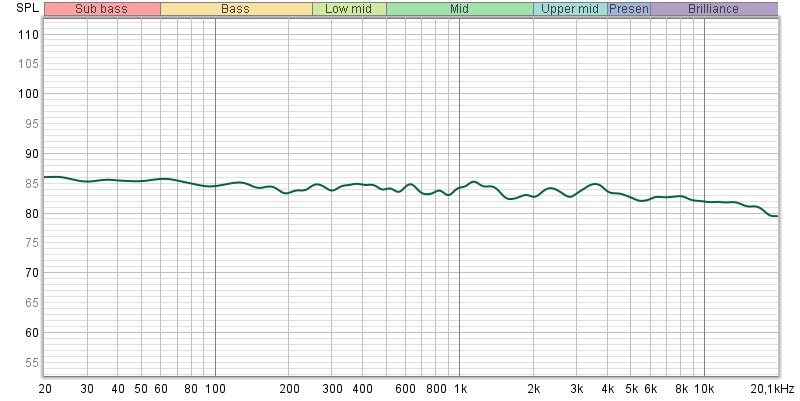Click the 400 frequency axis label
The width and height of the screenshot is (800, 401).
tap(363, 389)
